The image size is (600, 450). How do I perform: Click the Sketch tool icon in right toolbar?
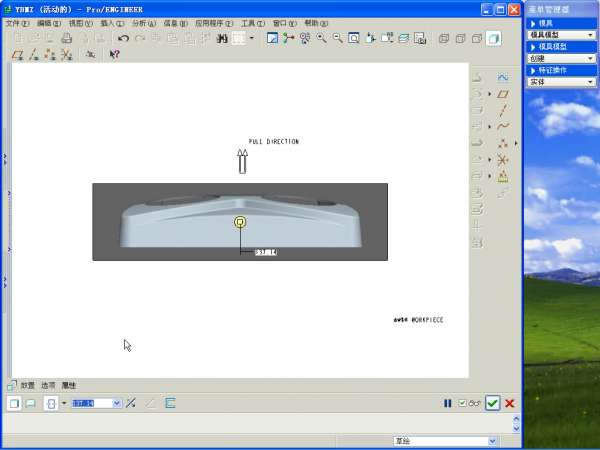[x=503, y=78]
